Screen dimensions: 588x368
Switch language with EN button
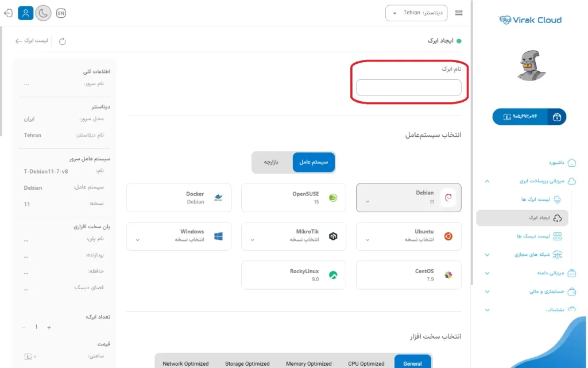(x=61, y=13)
